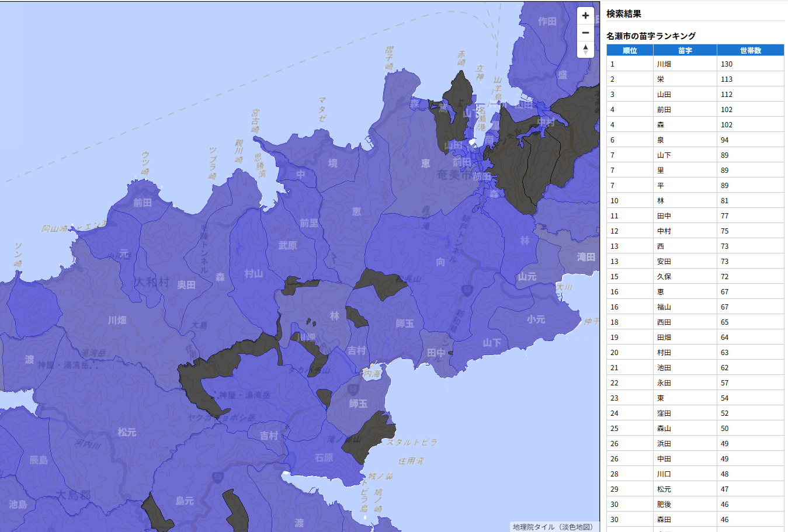Screen dimensions: 788x532
Task: Zoom in on the map
Action: pyautogui.click(x=585, y=16)
